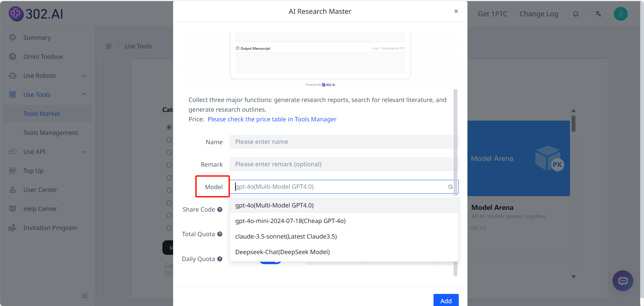Click the scroll down arrow near chat button

pos(573,277)
